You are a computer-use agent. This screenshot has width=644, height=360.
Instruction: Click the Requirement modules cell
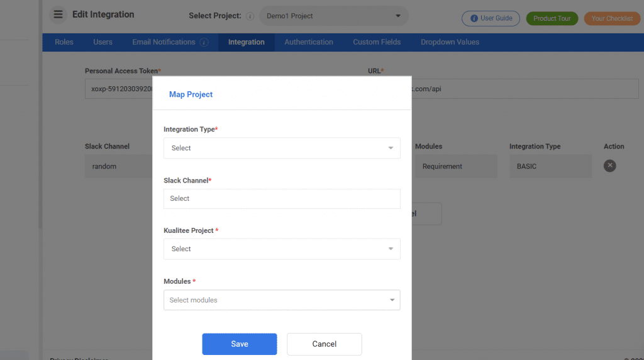pos(456,166)
